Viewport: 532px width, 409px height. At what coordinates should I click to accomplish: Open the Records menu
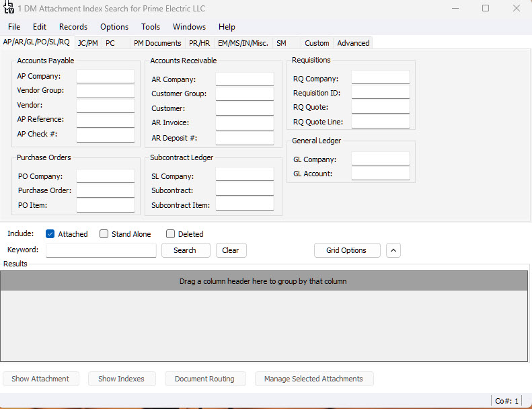point(73,27)
